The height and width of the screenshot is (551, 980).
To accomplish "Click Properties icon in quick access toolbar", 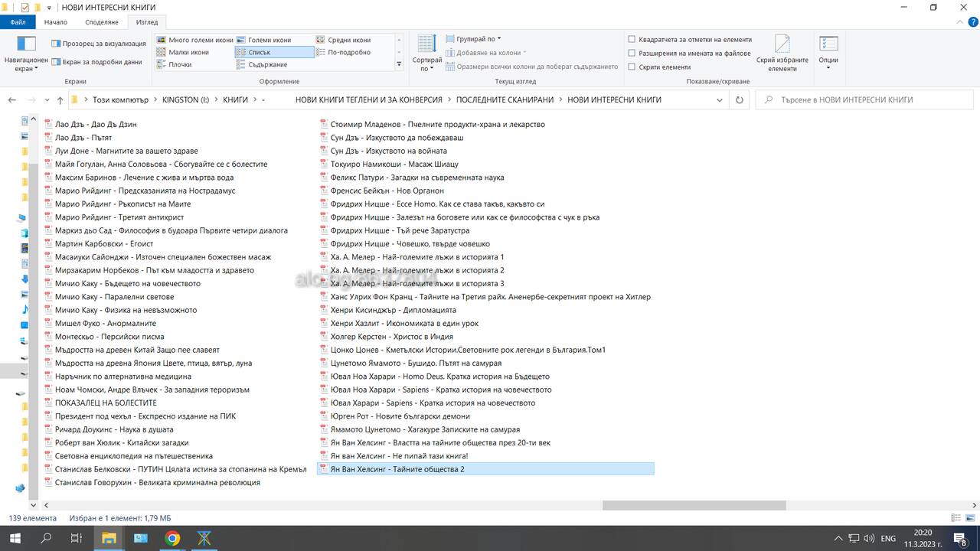I will 24,7.
